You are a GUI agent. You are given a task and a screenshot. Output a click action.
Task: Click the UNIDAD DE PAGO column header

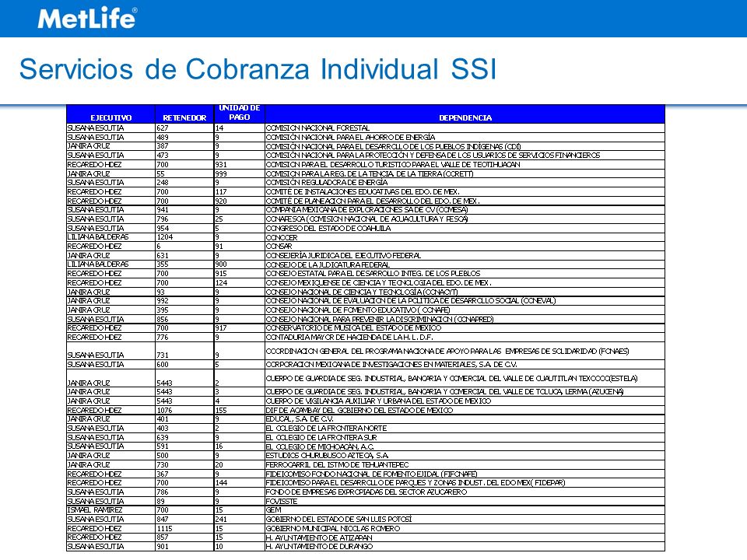coord(239,112)
